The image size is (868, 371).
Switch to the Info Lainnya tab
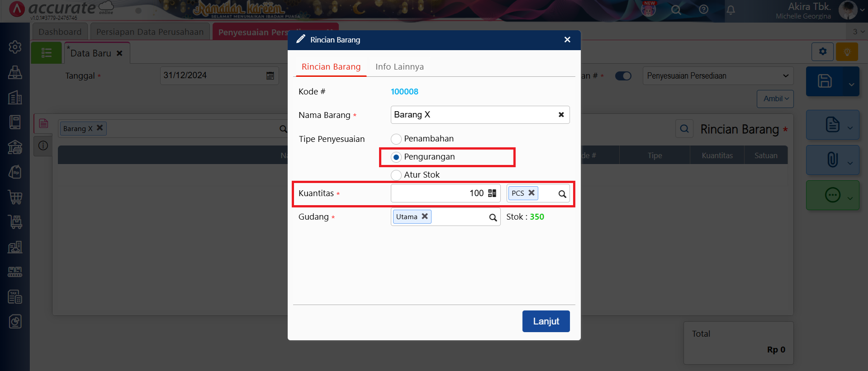tap(399, 67)
